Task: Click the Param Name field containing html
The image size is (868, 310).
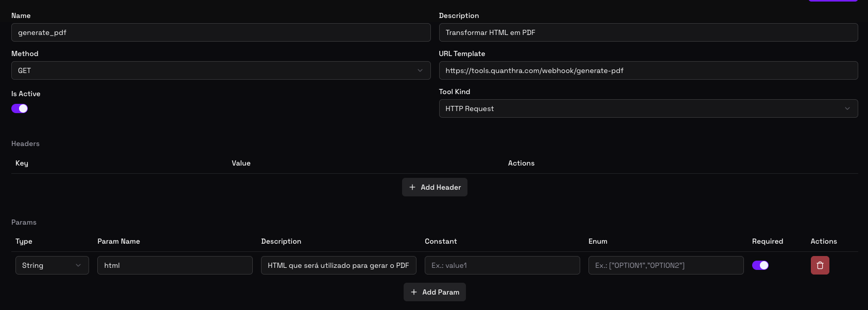Action: pos(175,265)
